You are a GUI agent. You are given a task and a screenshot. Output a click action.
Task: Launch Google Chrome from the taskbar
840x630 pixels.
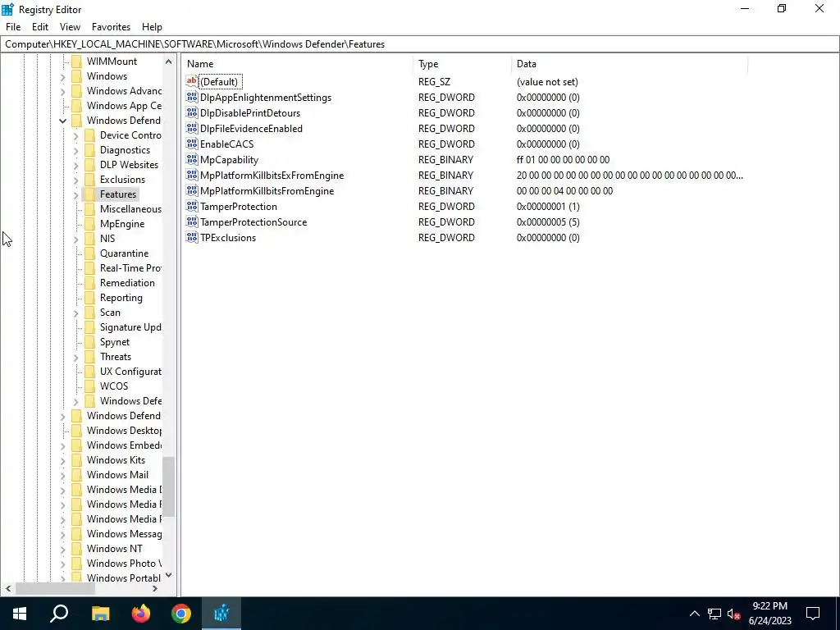click(x=181, y=614)
